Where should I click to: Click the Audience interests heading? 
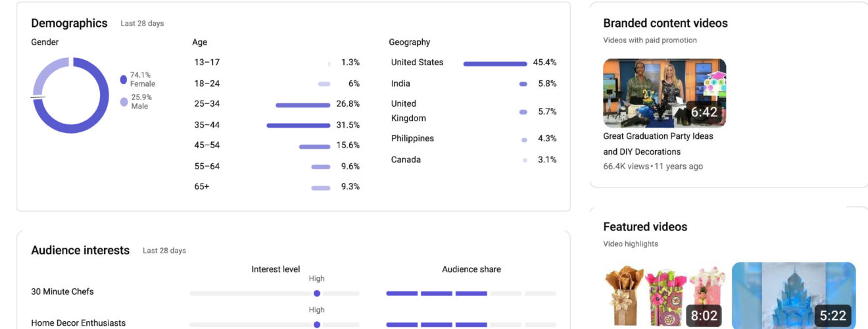[80, 250]
